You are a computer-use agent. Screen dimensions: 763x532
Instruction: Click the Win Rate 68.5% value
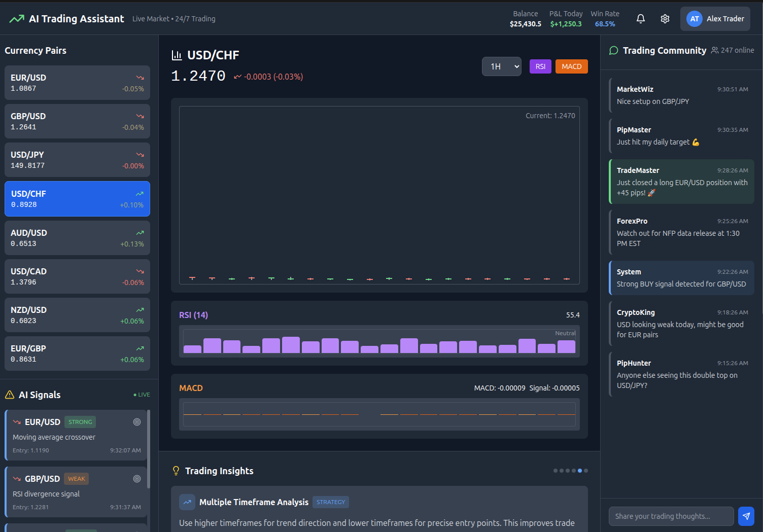(605, 24)
